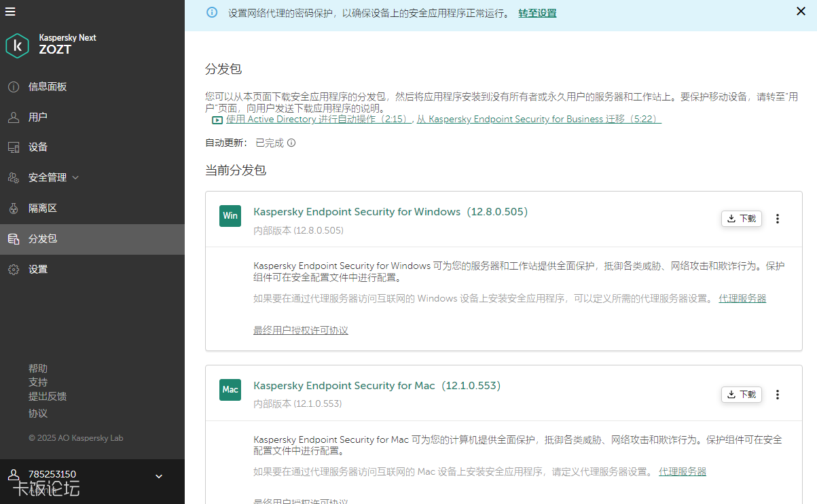Click the account name 785253150

[52, 473]
